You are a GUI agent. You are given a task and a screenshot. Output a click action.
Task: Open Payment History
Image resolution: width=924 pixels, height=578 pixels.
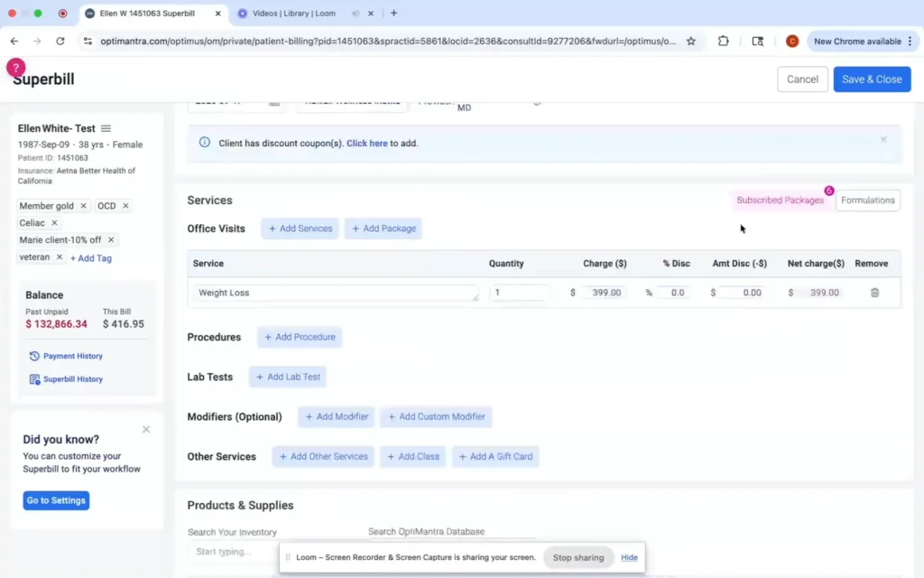(66, 356)
